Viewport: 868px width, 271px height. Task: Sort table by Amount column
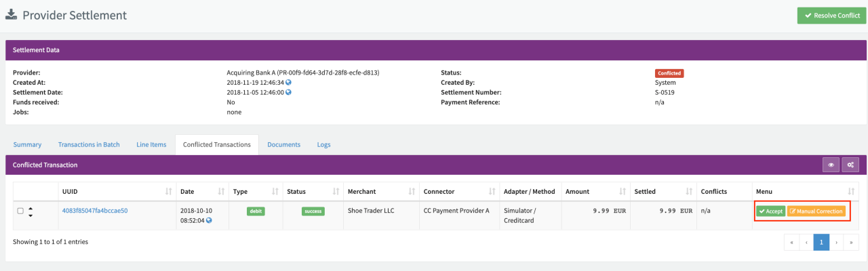point(622,192)
